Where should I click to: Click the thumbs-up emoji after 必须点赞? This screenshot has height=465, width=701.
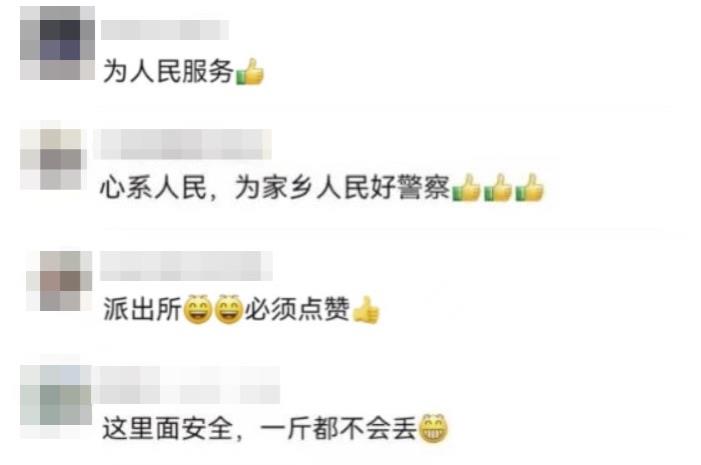[366, 309]
